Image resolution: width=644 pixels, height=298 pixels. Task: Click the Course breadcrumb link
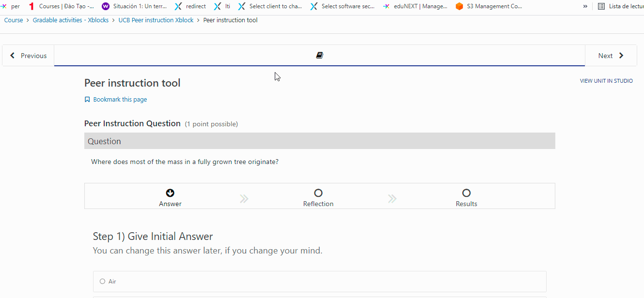click(x=14, y=20)
